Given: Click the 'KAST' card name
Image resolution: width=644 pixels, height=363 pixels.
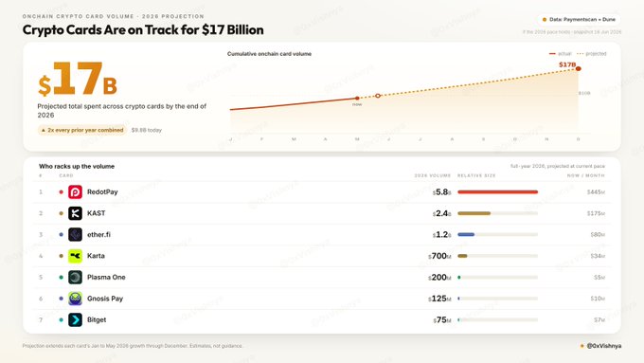Looking at the screenshot, I should tap(96, 213).
